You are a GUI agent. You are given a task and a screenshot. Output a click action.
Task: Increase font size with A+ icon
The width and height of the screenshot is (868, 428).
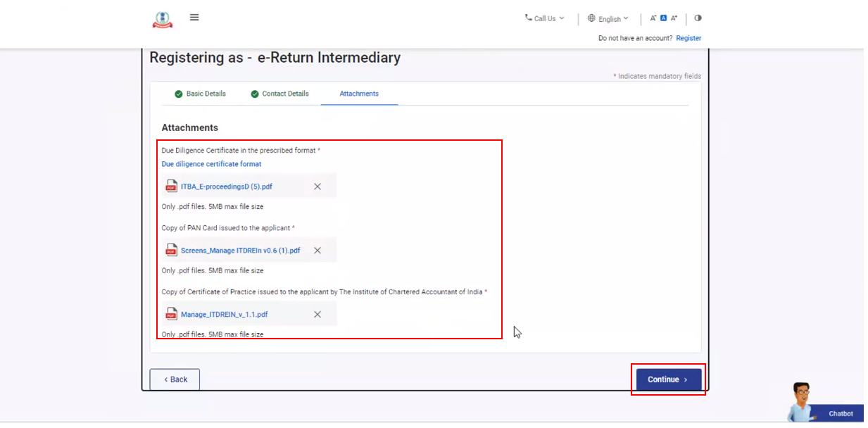click(x=674, y=18)
